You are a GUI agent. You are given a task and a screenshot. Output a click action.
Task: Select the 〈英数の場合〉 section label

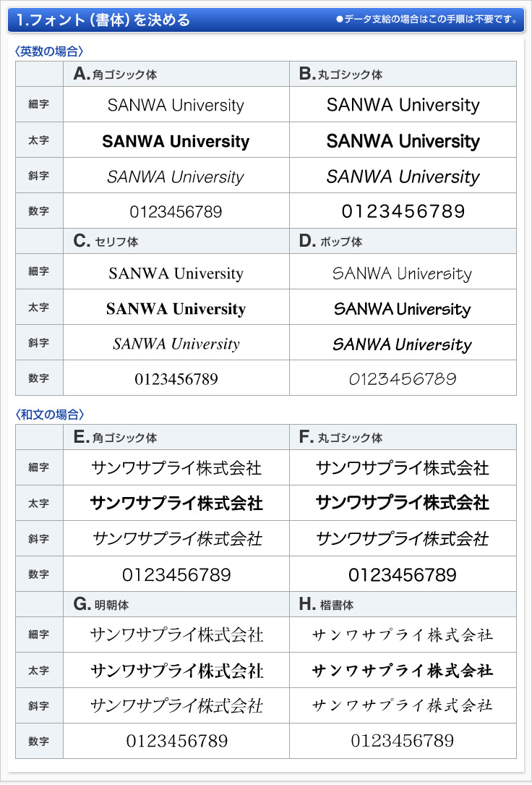(50, 51)
